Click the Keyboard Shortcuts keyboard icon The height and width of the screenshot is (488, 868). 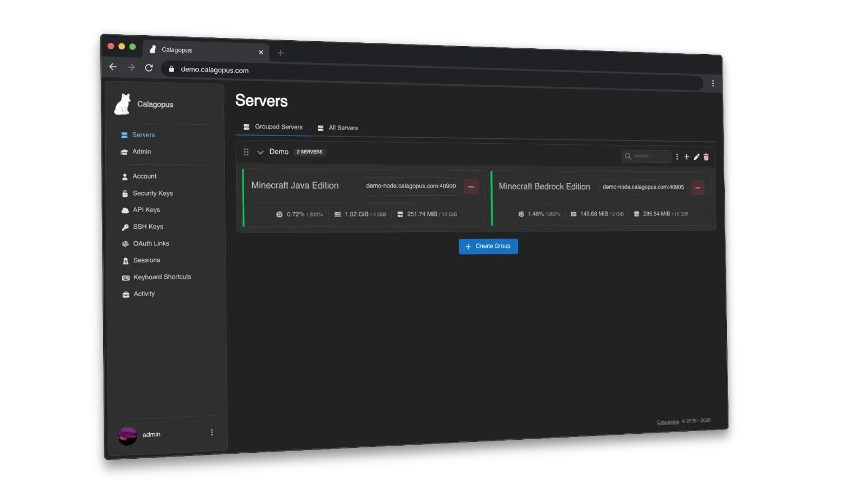126,278
